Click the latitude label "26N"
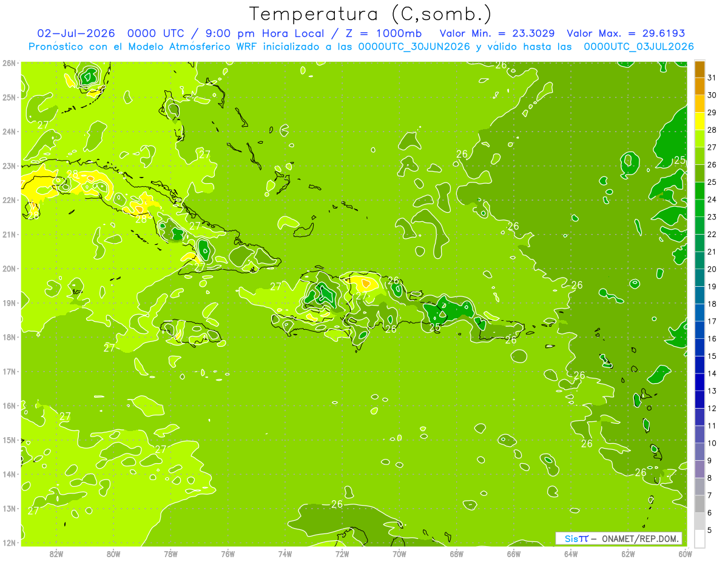The image size is (728, 562). pyautogui.click(x=9, y=62)
